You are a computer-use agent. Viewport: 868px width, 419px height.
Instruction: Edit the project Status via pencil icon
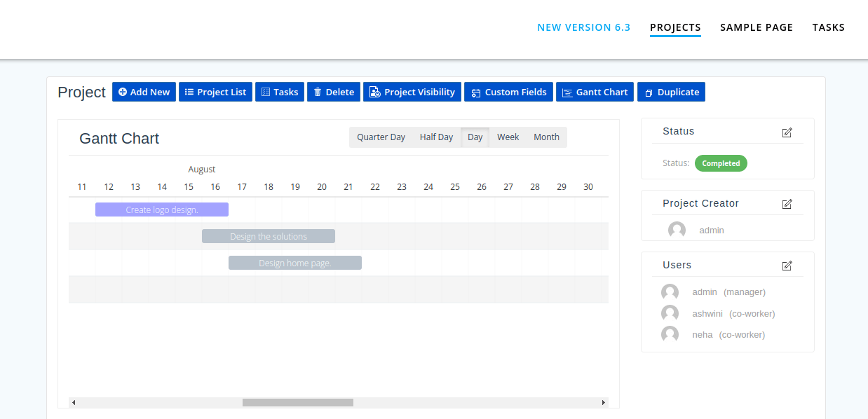787,132
